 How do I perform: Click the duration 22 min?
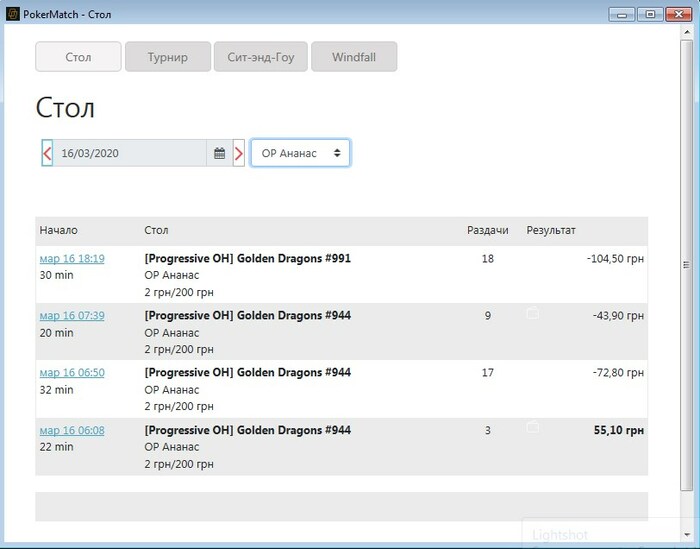tap(56, 447)
